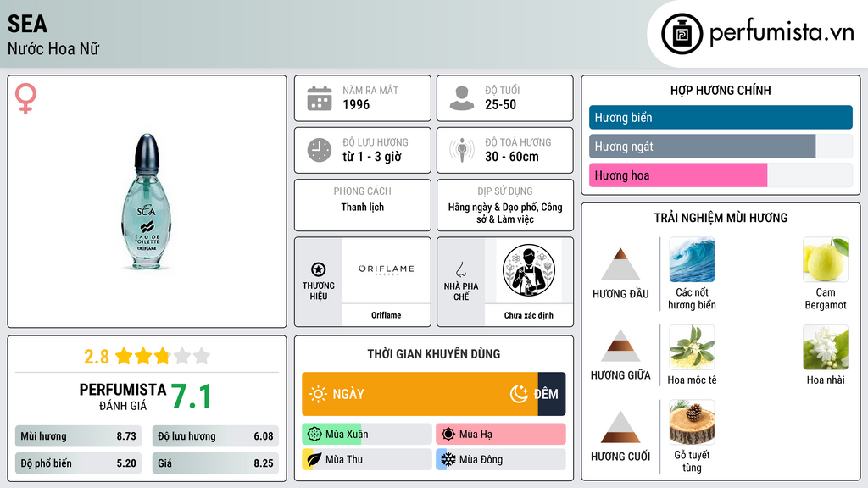Click the sun icon in Ngày bar
This screenshot has height=488, width=868.
pyautogui.click(x=318, y=394)
